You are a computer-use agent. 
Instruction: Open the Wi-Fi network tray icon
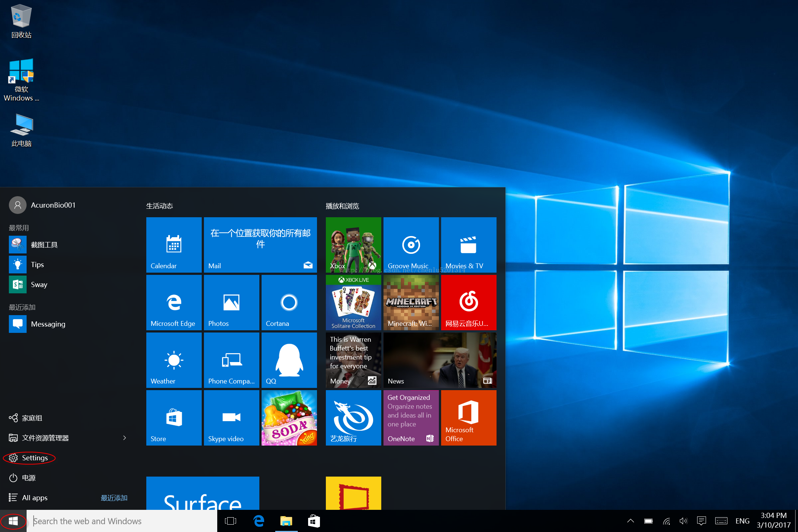666,521
